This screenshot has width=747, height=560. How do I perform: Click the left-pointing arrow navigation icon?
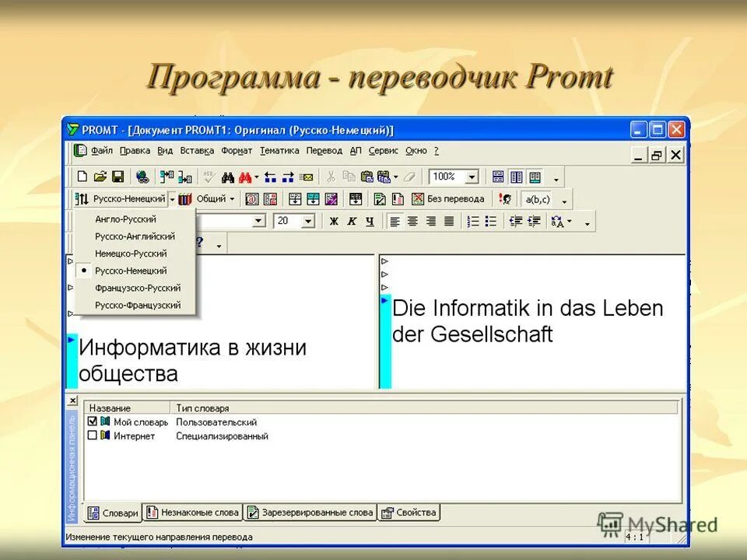(x=270, y=177)
